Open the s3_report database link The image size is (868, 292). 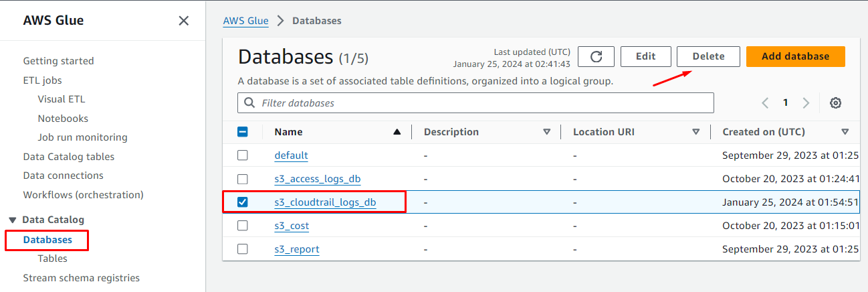[x=296, y=249]
